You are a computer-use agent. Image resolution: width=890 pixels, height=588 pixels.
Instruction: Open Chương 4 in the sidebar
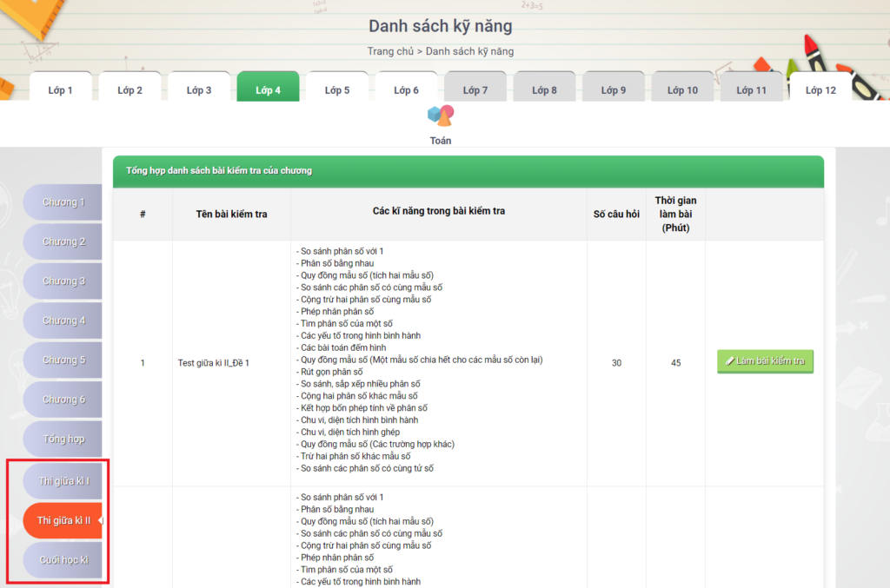coord(63,321)
